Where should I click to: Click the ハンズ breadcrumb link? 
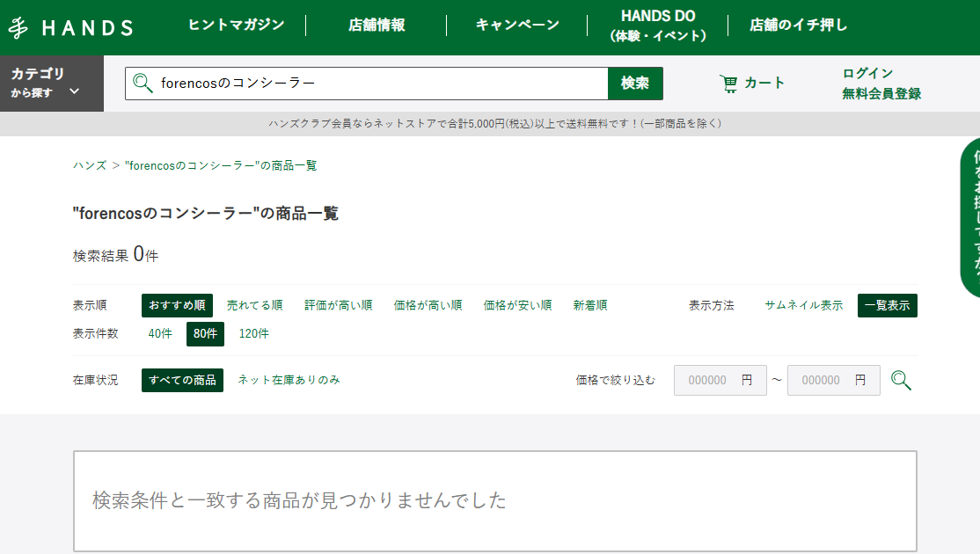[x=90, y=165]
